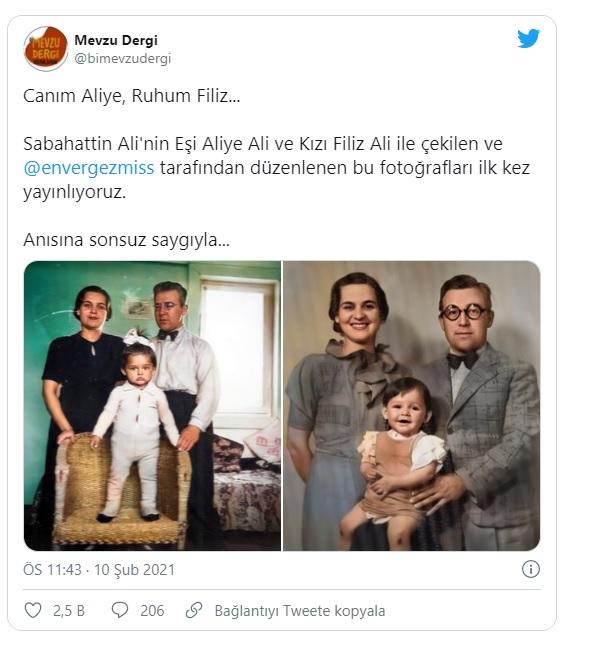Like the tweet with the heart icon
Image resolution: width=613 pixels, height=659 pixels.
click(33, 610)
